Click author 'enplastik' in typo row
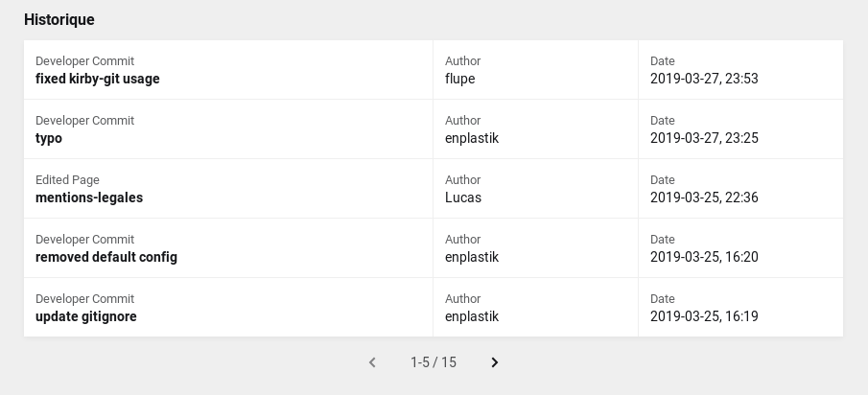The width and height of the screenshot is (868, 395). point(472,138)
